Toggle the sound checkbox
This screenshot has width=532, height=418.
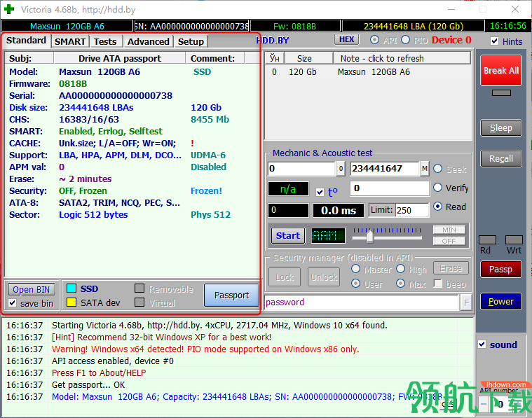(482, 344)
